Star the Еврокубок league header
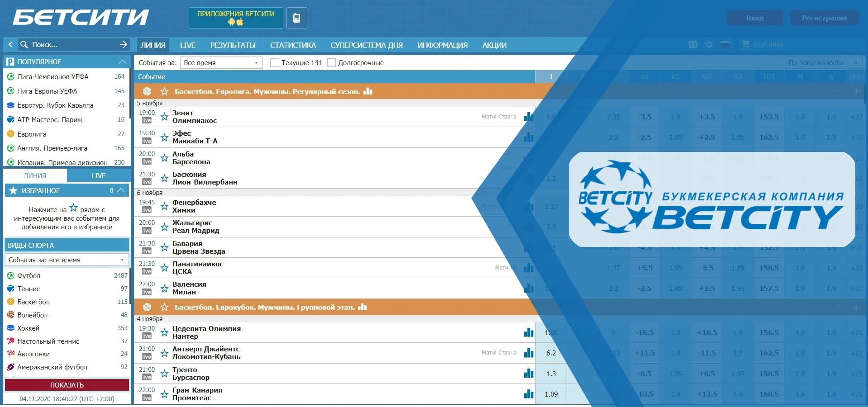 (164, 307)
